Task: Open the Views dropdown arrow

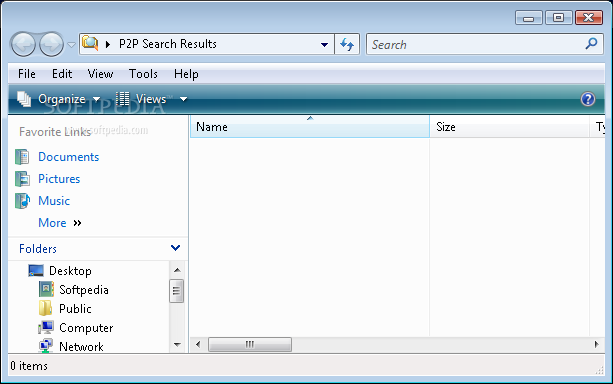Action: 183,99
